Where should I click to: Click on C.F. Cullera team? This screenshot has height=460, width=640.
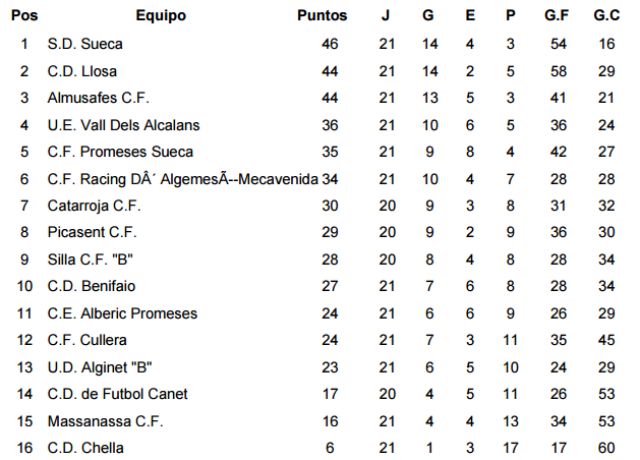[x=87, y=340]
